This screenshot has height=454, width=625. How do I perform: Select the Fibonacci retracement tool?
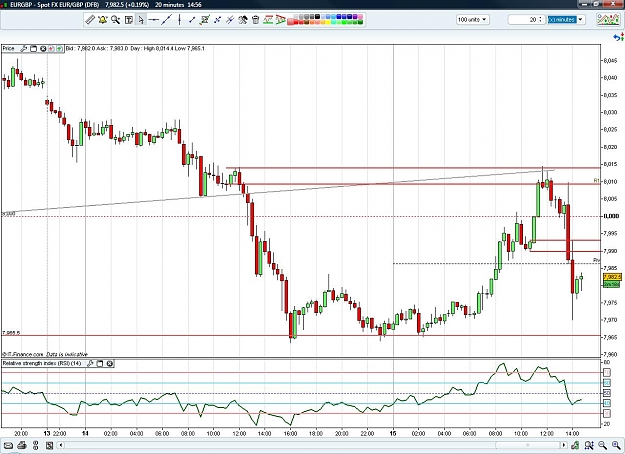205,20
